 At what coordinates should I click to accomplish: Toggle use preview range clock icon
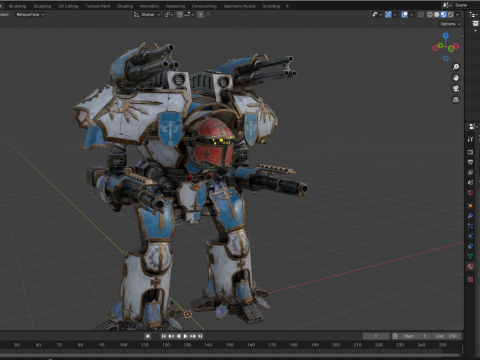pyautogui.click(x=395, y=336)
